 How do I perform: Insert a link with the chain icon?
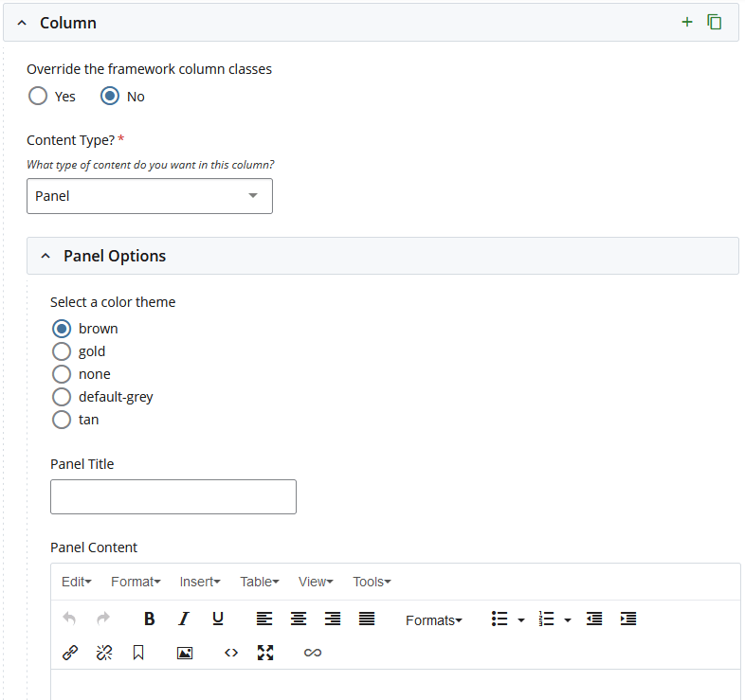point(70,653)
